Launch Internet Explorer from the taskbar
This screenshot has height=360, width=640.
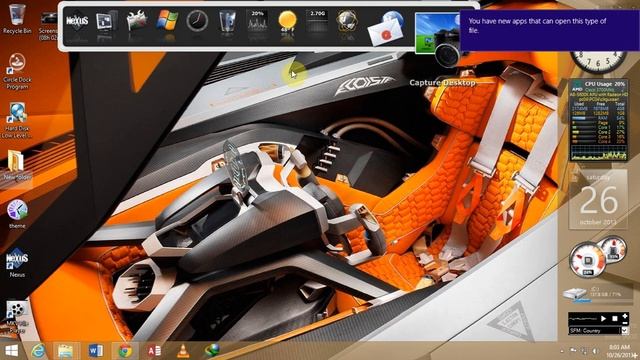pos(38,351)
